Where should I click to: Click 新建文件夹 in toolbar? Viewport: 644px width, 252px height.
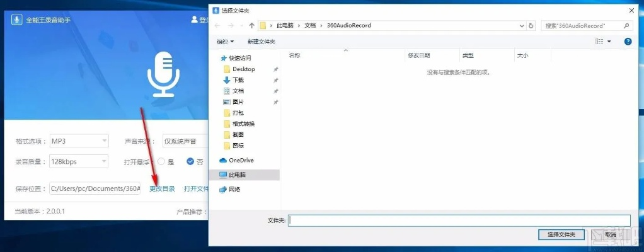click(261, 42)
